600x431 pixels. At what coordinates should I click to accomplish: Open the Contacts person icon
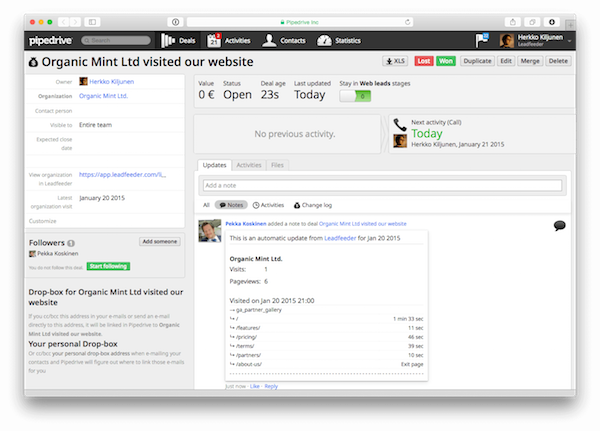coord(269,40)
